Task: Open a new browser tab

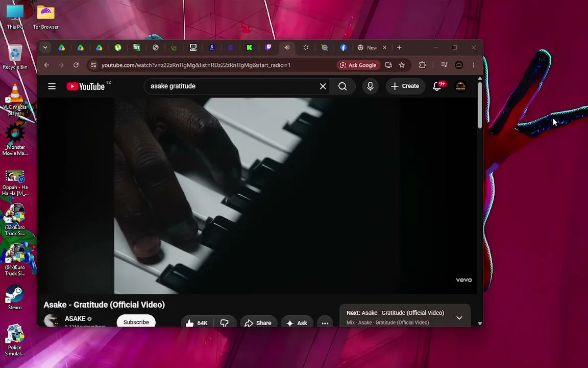Action: click(399, 48)
